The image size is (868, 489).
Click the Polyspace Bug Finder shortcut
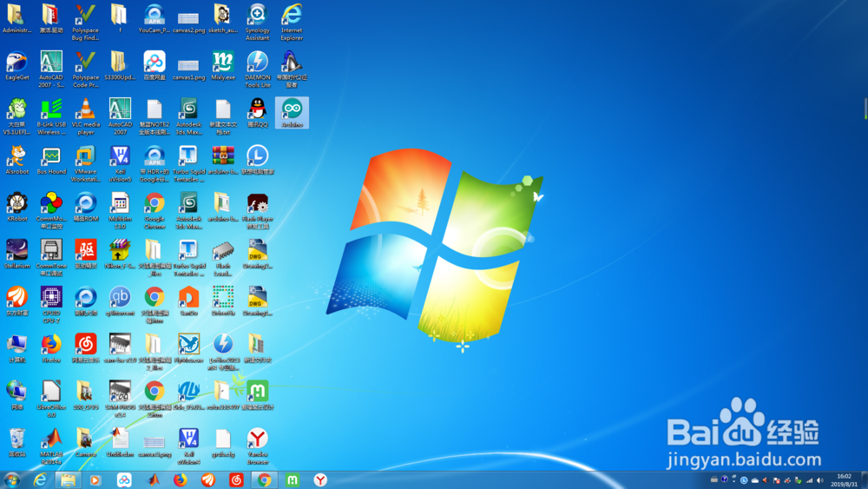coord(85,23)
